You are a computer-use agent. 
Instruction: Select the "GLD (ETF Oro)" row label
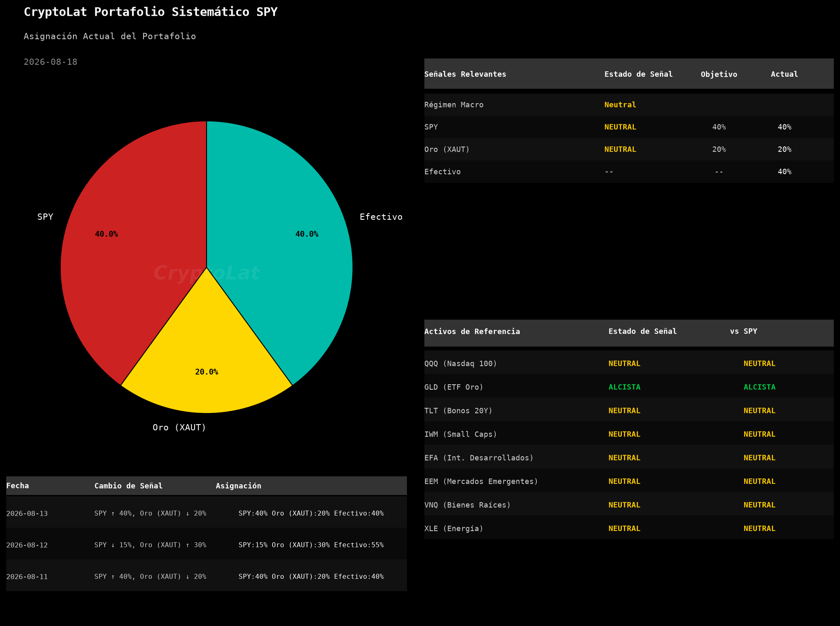[454, 387]
